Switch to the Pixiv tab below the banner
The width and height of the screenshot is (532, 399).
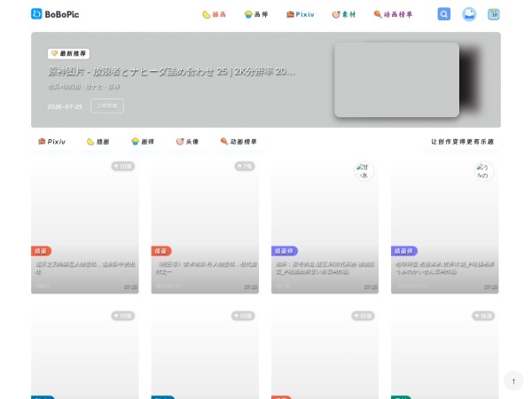(x=51, y=142)
